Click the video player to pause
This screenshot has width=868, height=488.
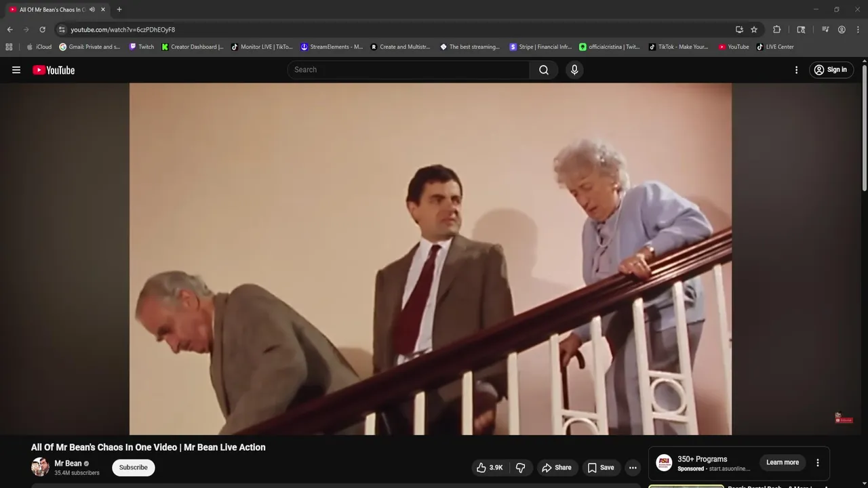tap(431, 259)
